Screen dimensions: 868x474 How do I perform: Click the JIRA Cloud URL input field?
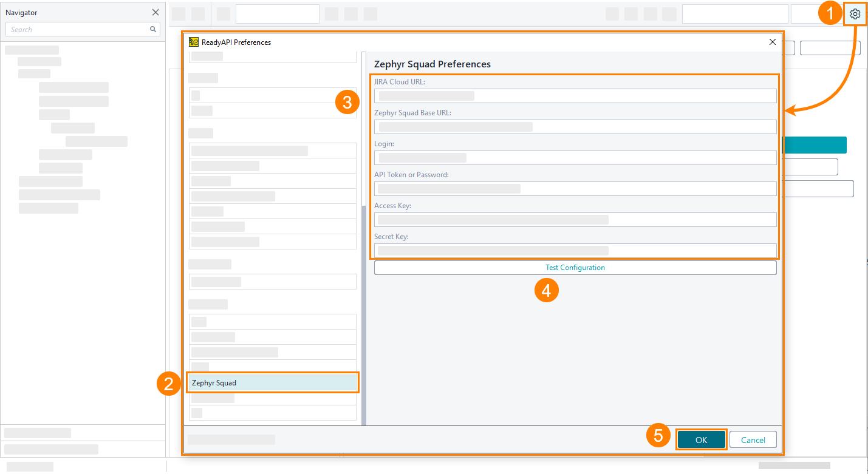point(575,95)
